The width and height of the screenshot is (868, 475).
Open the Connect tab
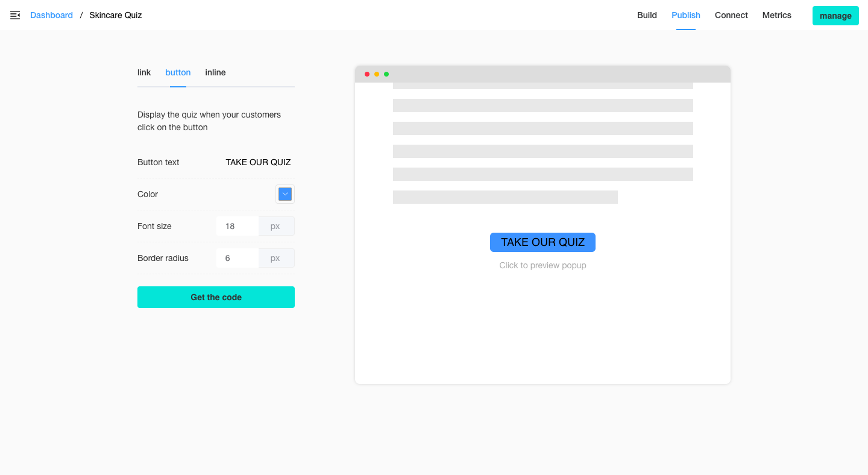(731, 15)
